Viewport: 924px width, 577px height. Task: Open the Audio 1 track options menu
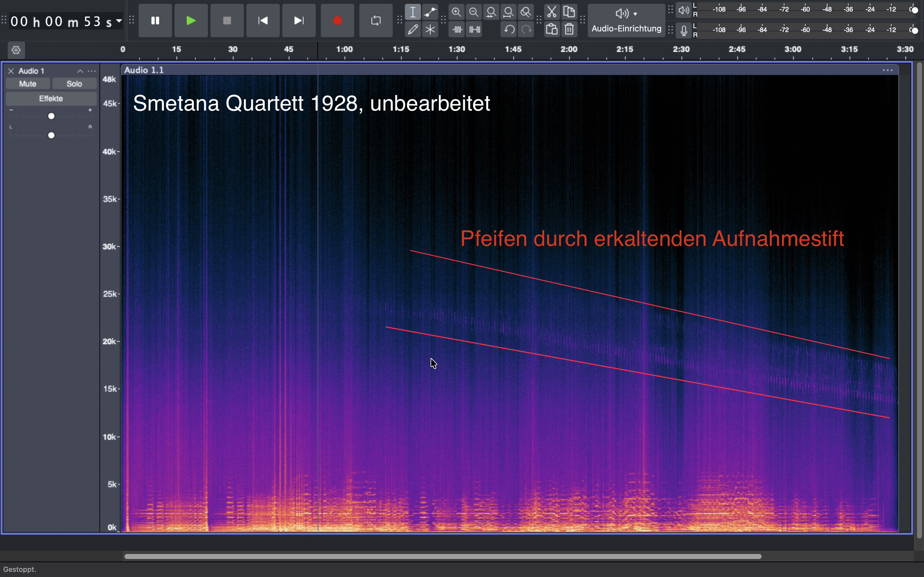pyautogui.click(x=92, y=71)
